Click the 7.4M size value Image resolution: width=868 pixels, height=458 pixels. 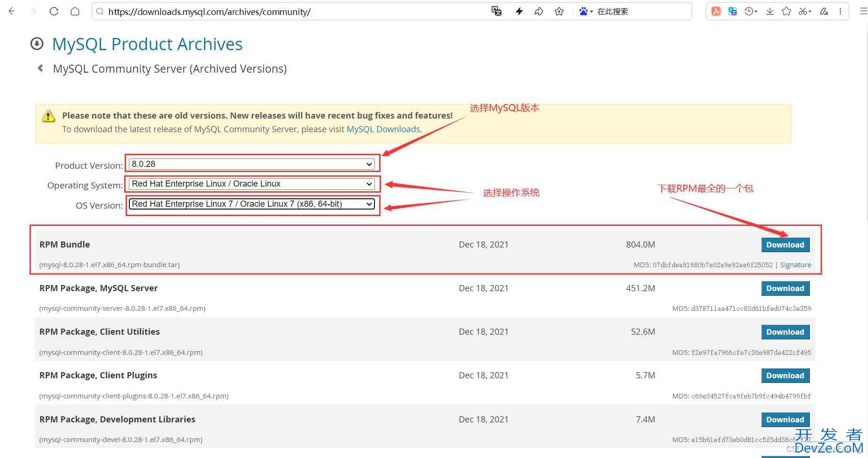tap(645, 419)
